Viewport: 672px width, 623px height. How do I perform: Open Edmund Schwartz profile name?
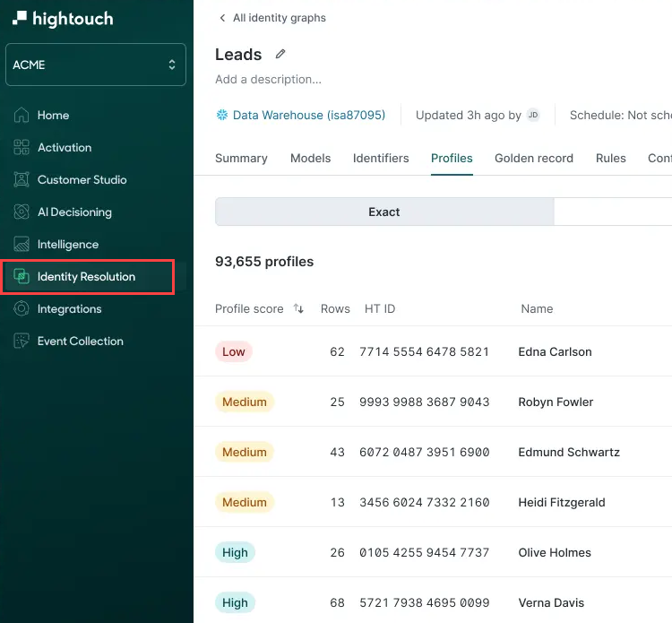coord(569,452)
